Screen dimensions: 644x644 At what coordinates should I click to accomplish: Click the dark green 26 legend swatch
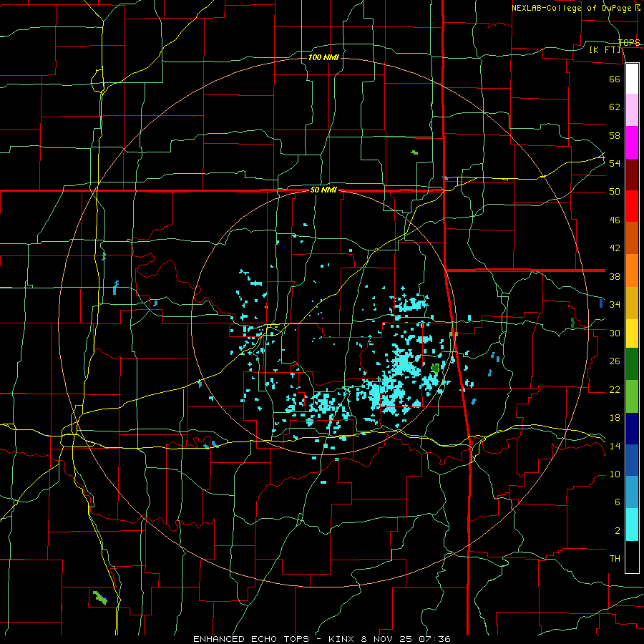tap(632, 364)
